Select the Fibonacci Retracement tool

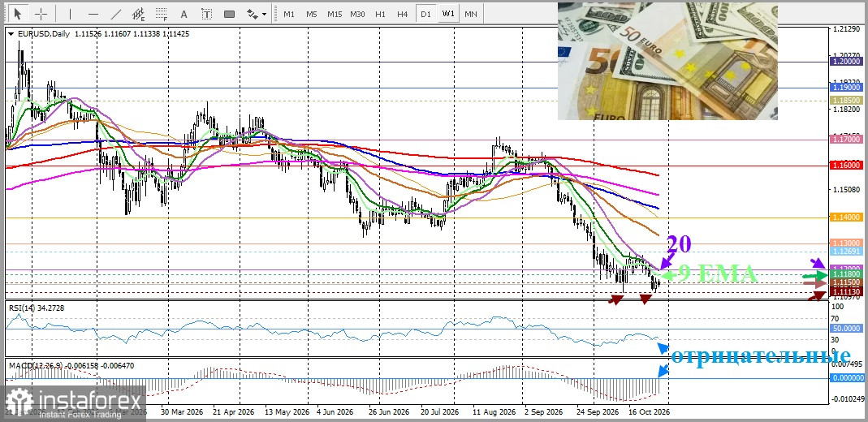(161, 14)
